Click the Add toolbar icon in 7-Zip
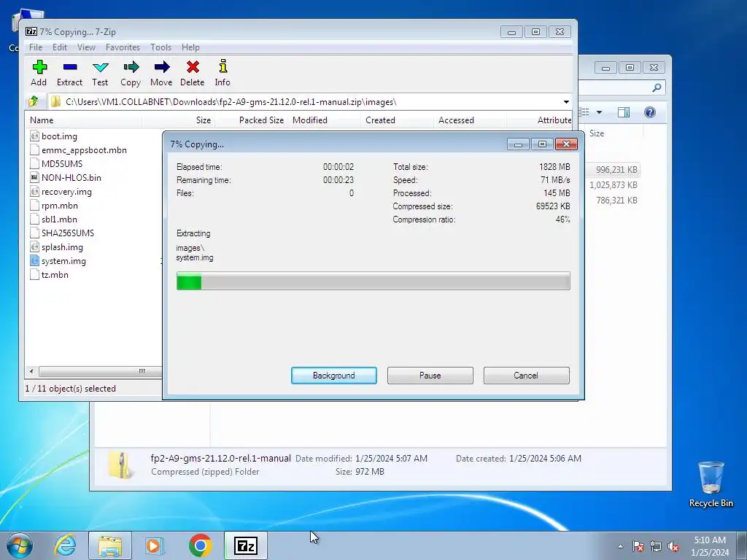This screenshot has height=560, width=747. [39, 73]
